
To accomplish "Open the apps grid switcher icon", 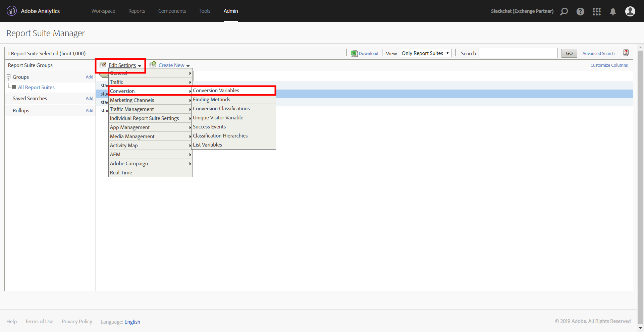I will click(597, 11).
